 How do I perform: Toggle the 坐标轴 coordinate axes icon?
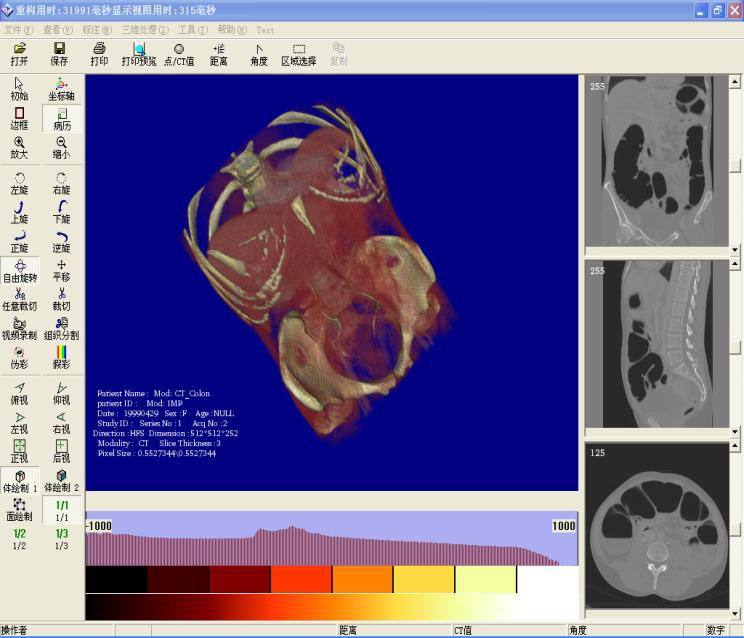coord(61,90)
